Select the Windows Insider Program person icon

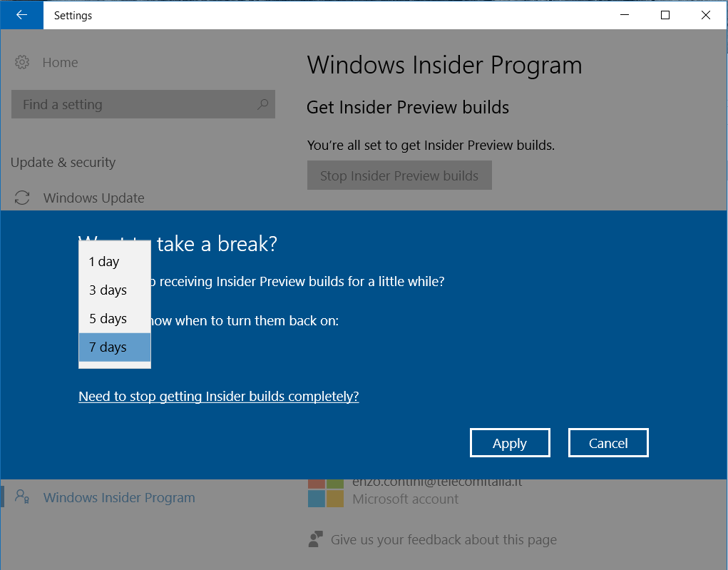tap(22, 497)
